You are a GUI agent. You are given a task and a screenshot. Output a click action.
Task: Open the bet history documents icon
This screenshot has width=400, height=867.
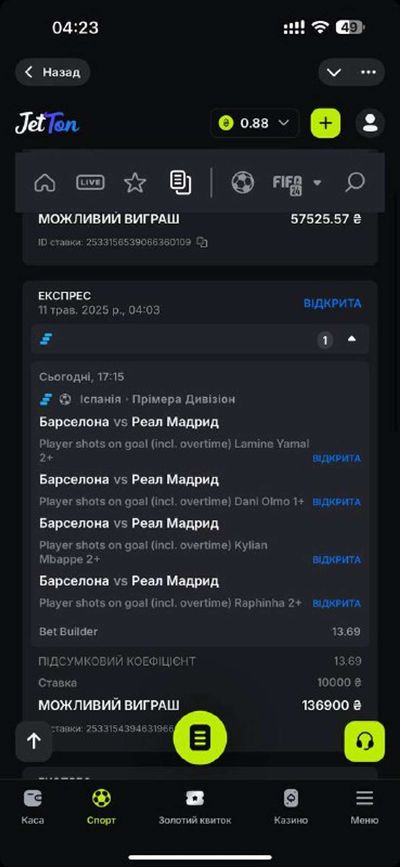181,182
